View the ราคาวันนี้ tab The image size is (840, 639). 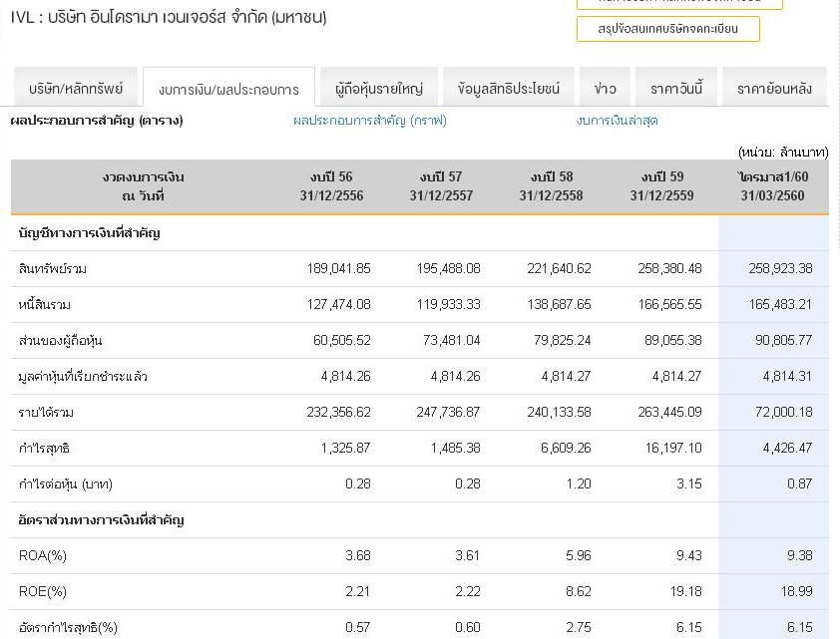(676, 89)
